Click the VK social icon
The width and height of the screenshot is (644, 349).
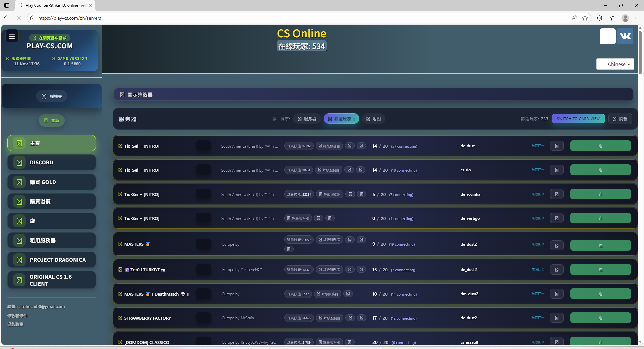pos(625,36)
